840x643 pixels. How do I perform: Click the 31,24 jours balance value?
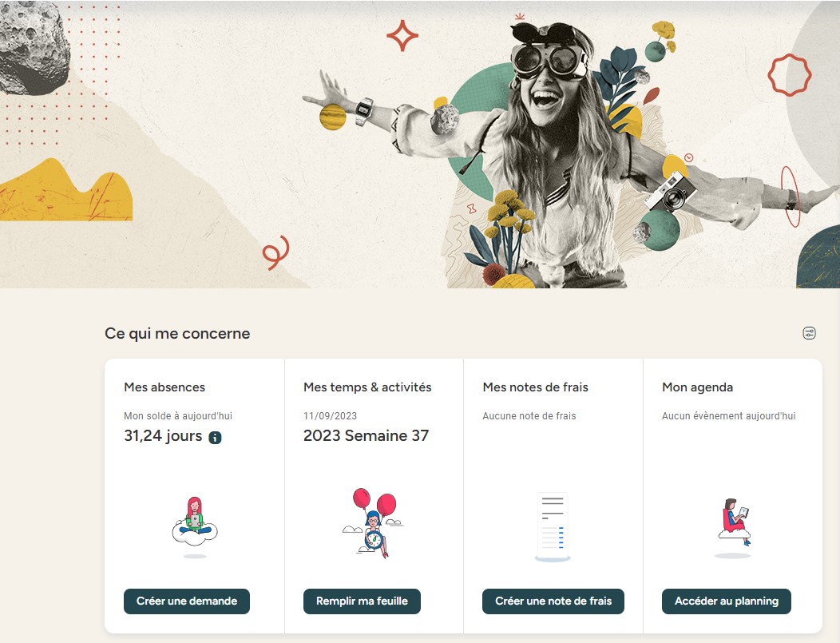(163, 436)
